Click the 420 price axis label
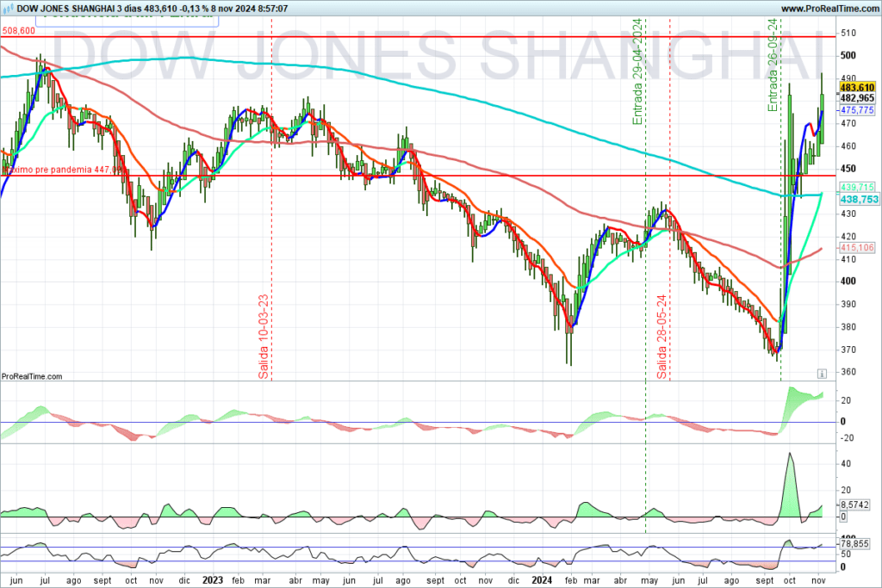The height and width of the screenshot is (588, 882). point(848,237)
